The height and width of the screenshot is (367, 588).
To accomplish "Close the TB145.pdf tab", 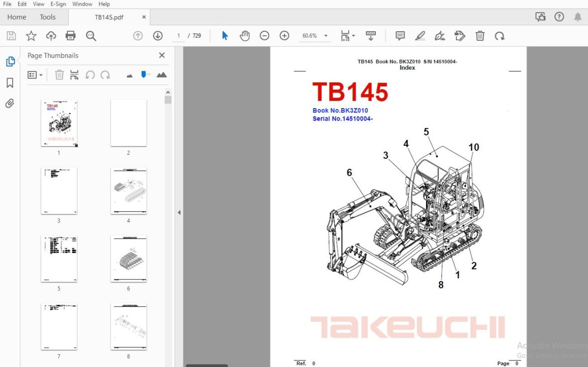I will (x=144, y=17).
